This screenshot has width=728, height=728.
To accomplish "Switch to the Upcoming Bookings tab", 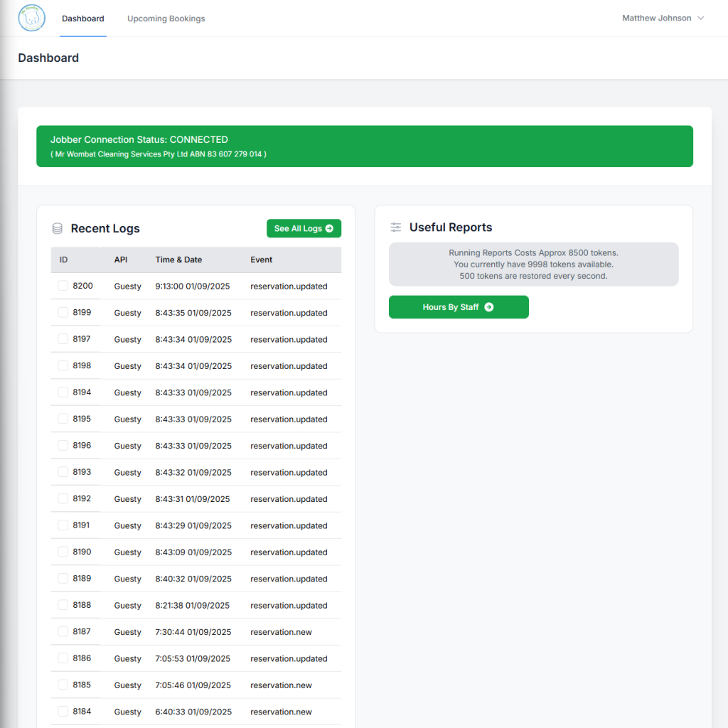I will (x=166, y=18).
